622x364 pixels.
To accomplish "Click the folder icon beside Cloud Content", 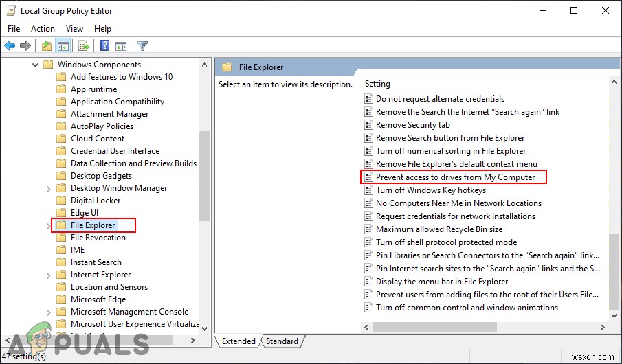I will tap(61, 139).
